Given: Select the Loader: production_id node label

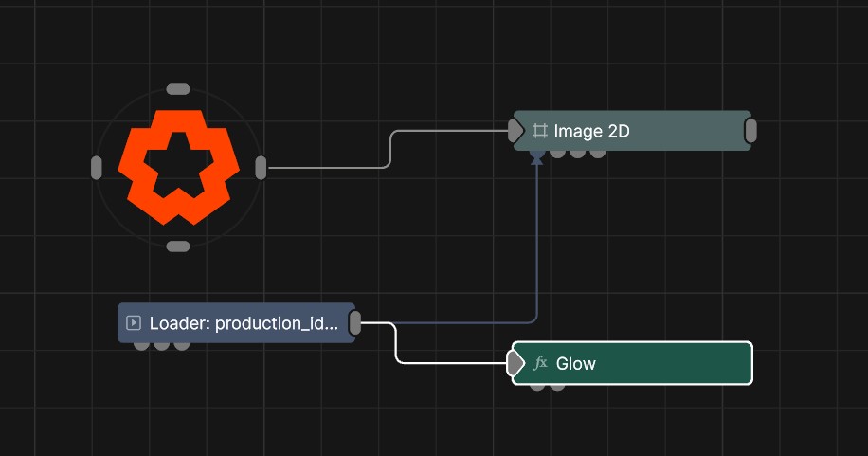Looking at the screenshot, I should tap(244, 323).
